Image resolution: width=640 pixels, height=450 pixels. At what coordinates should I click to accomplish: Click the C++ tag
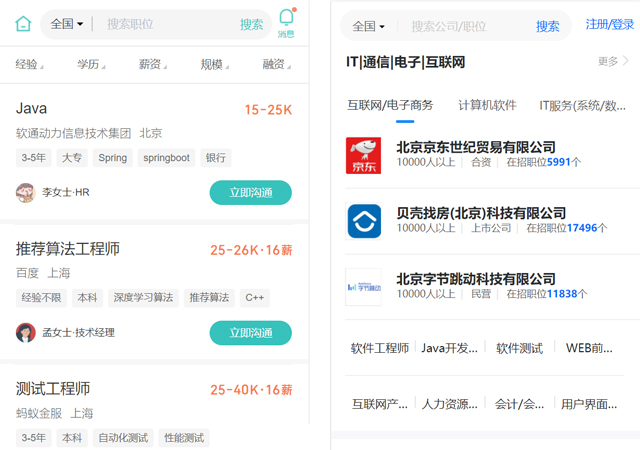pyautogui.click(x=255, y=298)
